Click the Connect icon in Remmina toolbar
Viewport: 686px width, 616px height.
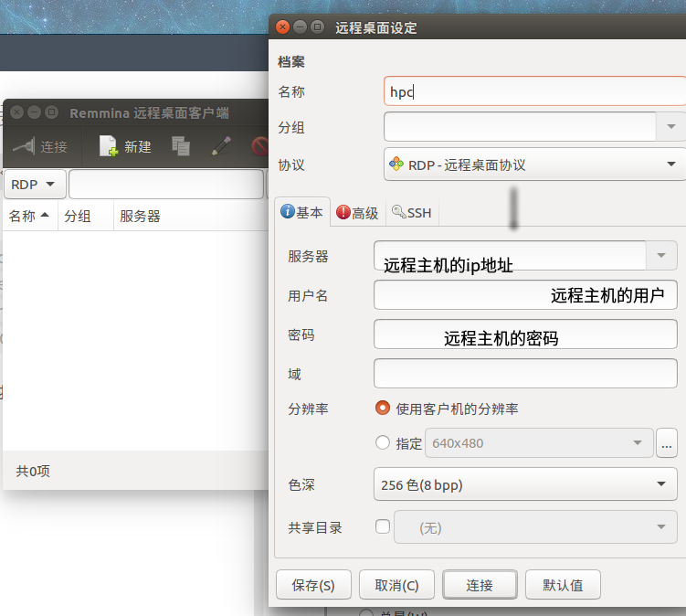pos(24,146)
